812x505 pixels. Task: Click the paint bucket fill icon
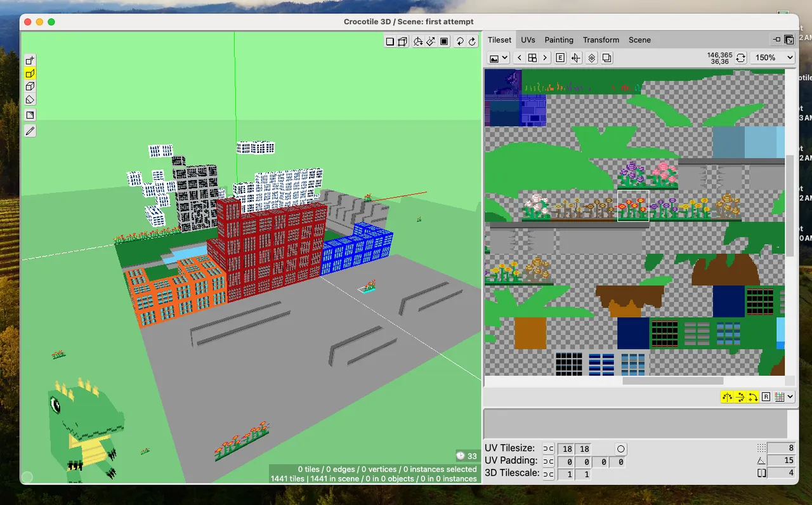431,42
